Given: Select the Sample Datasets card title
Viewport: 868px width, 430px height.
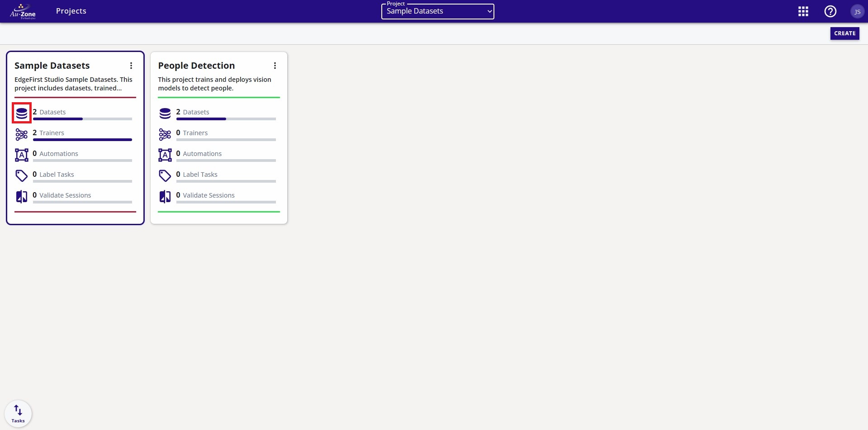Looking at the screenshot, I should point(52,66).
